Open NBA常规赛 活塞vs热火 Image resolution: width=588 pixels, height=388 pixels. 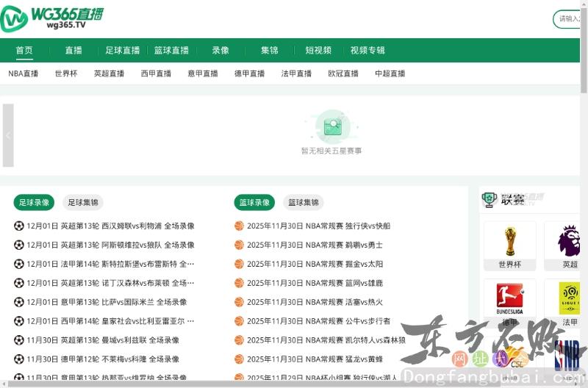[315, 302]
